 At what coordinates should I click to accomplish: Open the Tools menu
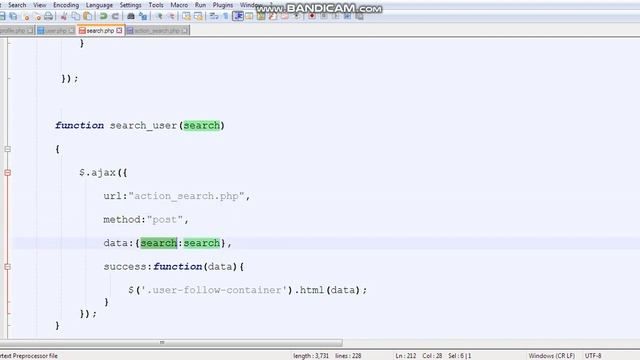(x=156, y=5)
